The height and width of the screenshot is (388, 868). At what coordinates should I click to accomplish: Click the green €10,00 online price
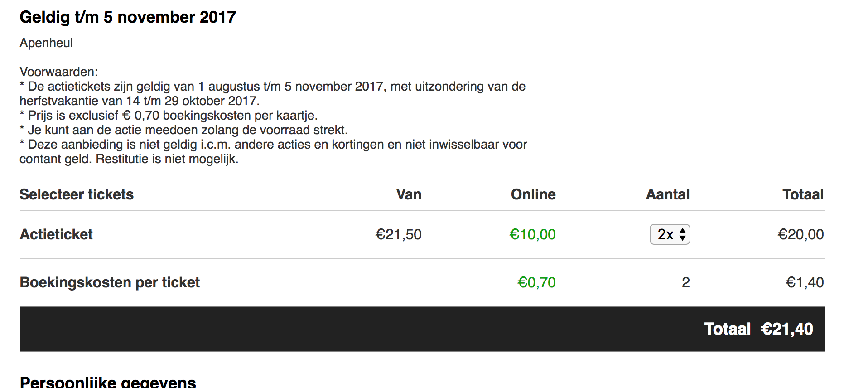pos(532,234)
